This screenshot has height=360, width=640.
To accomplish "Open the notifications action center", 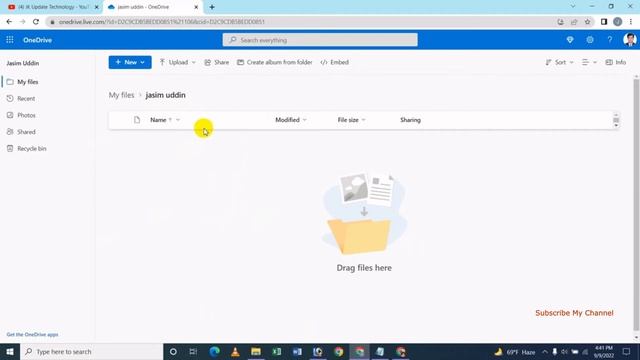I will (627, 351).
